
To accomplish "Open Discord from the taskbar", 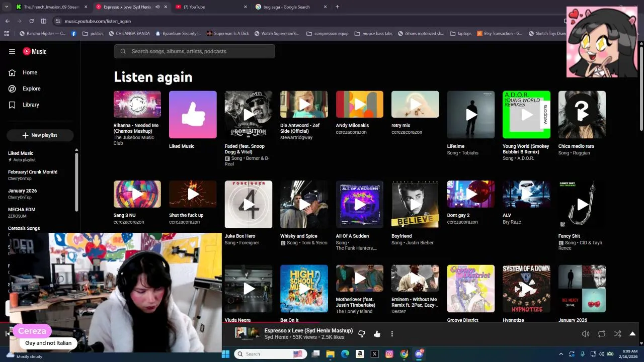I will 419,354.
